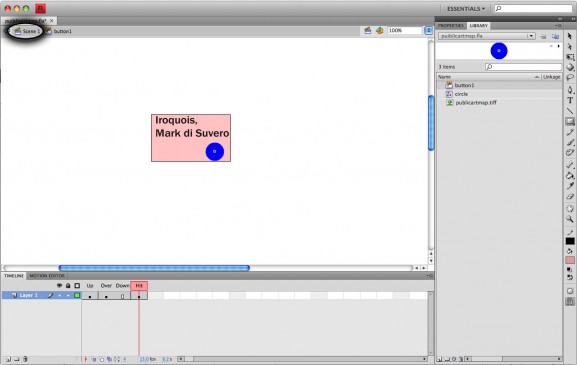Delete layer using timeline trash icon
Screen dimensions: 577x365
[x=25, y=359]
